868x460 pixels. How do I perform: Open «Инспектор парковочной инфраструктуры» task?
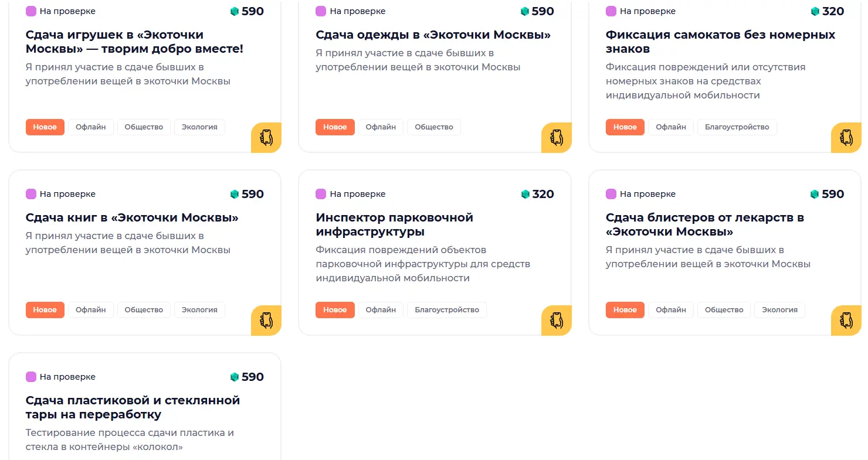point(394,224)
